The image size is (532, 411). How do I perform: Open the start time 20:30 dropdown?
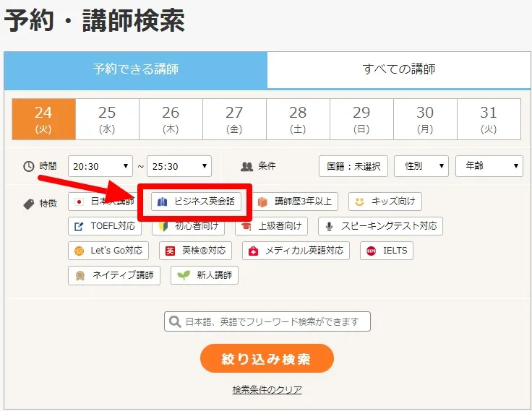[100, 166]
